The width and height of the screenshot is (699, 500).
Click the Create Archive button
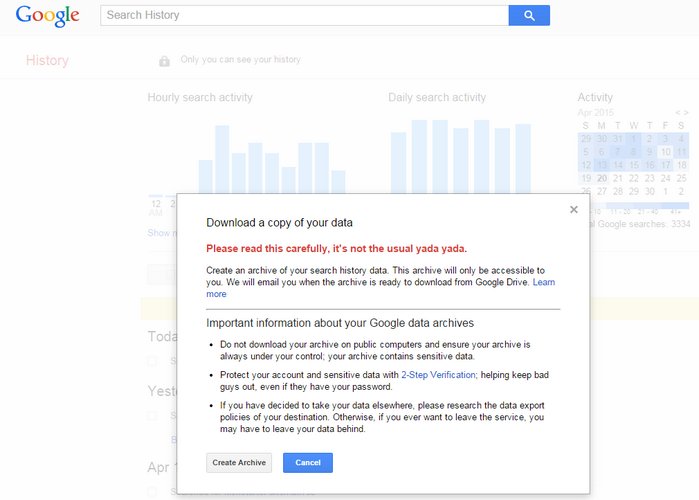(239, 463)
